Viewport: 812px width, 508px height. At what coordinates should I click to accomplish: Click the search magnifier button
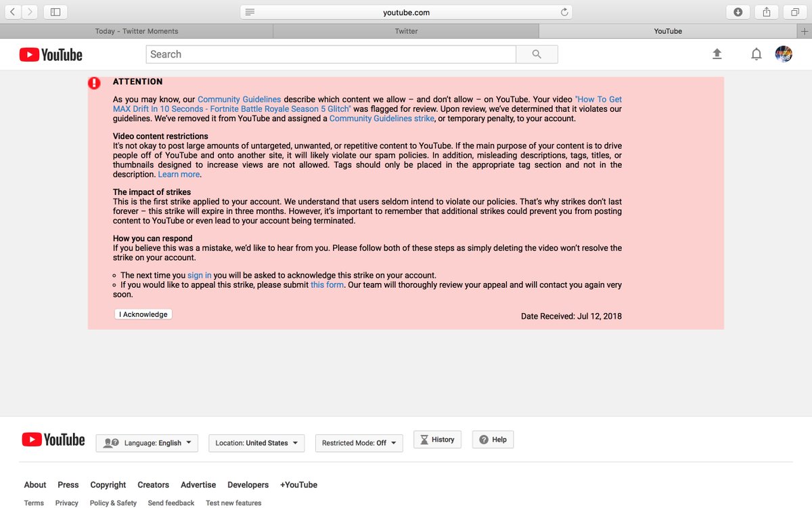click(537, 54)
